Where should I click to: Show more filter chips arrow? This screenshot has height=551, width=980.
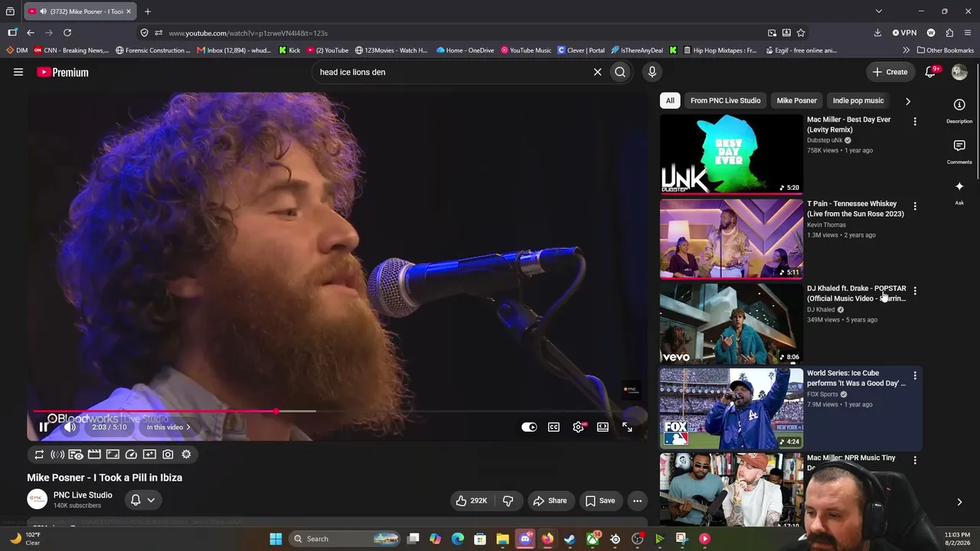pyautogui.click(x=908, y=101)
